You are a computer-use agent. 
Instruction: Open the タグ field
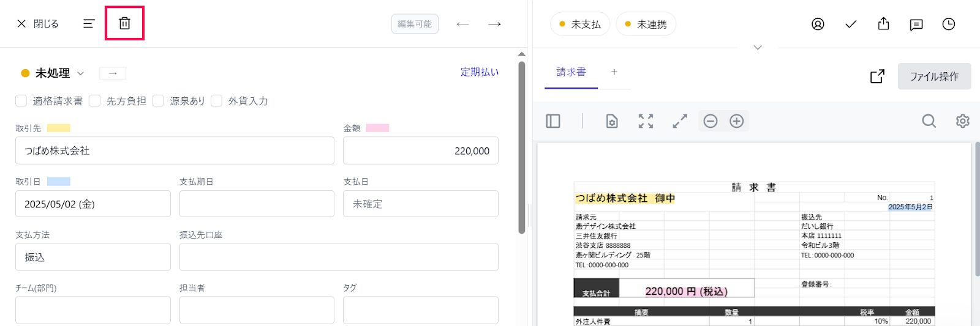tap(421, 310)
